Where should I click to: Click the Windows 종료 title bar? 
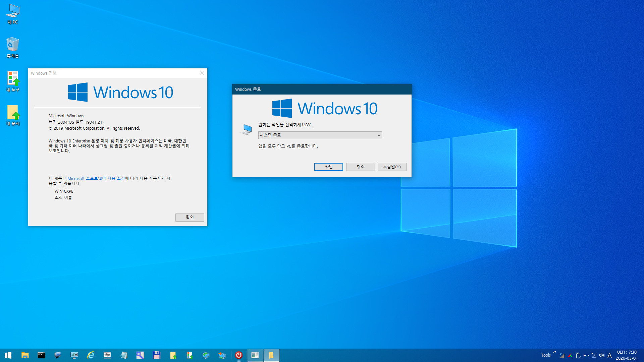[322, 89]
